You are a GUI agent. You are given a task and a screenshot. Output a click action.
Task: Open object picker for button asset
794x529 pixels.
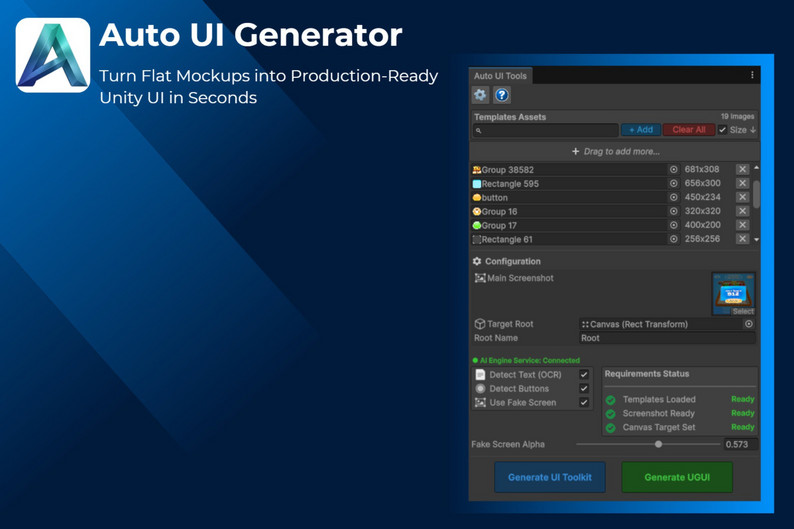[x=673, y=197]
